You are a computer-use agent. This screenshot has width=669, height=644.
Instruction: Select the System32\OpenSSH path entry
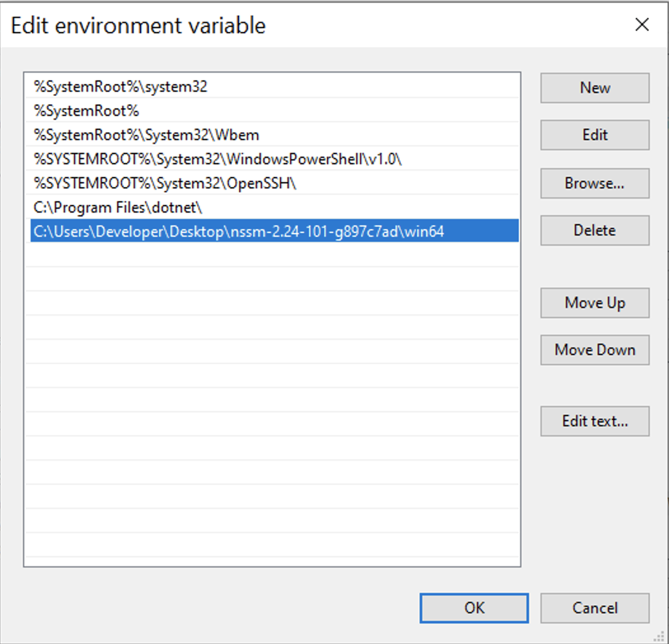pos(165,184)
